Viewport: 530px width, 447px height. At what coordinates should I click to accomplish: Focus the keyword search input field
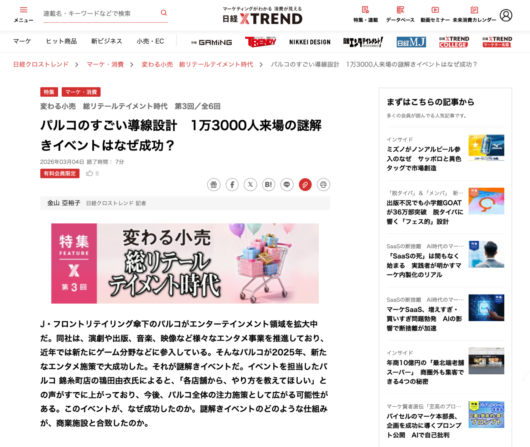click(101, 14)
